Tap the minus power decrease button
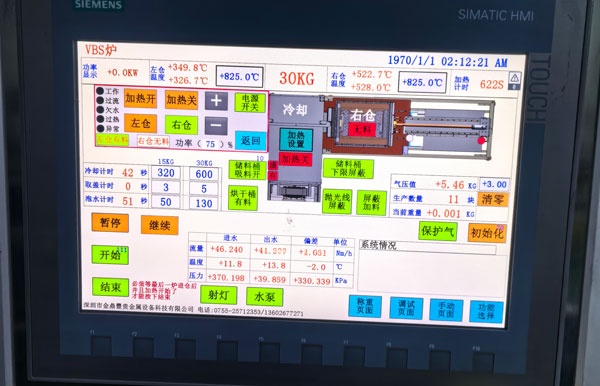The height and width of the screenshot is (386, 600). [x=216, y=126]
